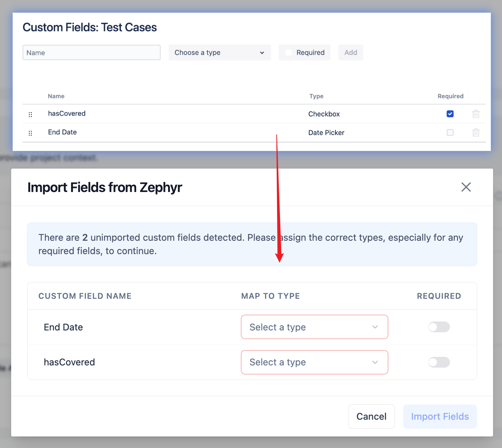Viewport: 502px width, 448px height.
Task: Toggle Required switch for hasCovered import
Action: point(439,362)
